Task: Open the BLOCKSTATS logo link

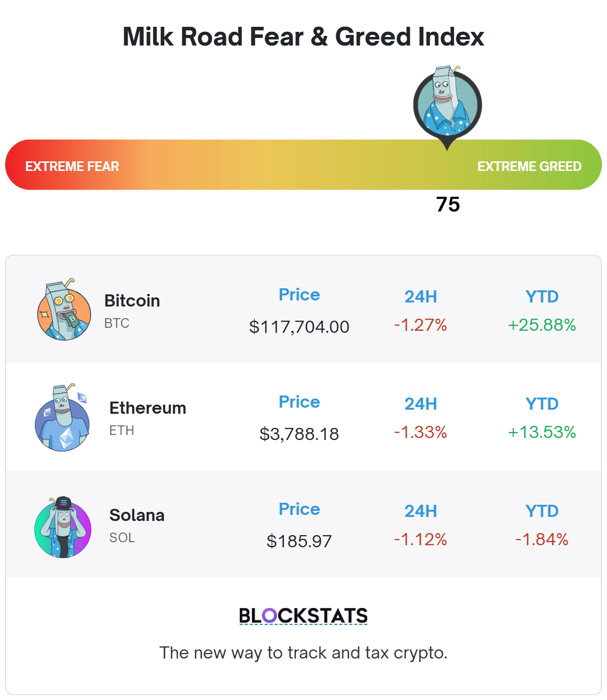Action: 303,616
